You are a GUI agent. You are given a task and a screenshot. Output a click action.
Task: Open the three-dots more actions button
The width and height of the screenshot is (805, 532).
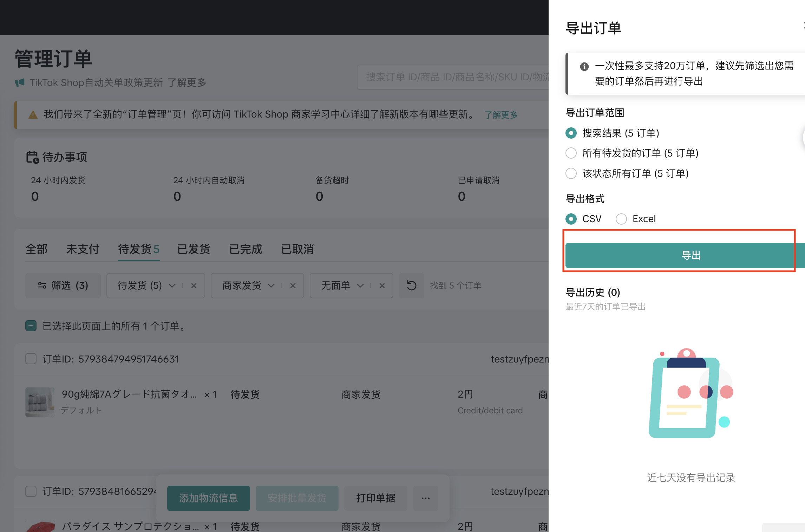click(x=425, y=498)
